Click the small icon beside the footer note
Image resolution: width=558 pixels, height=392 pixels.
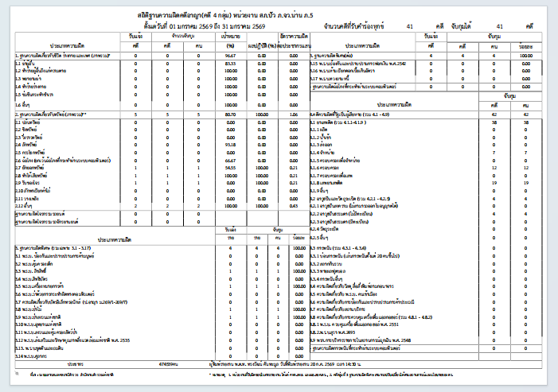[17, 373]
